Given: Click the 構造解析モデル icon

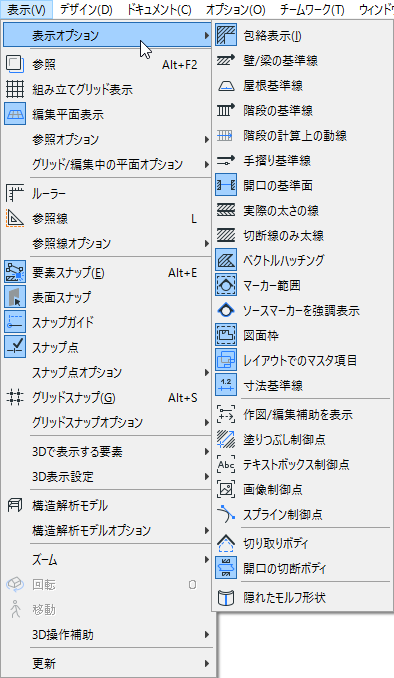Looking at the screenshot, I should [x=15, y=505].
